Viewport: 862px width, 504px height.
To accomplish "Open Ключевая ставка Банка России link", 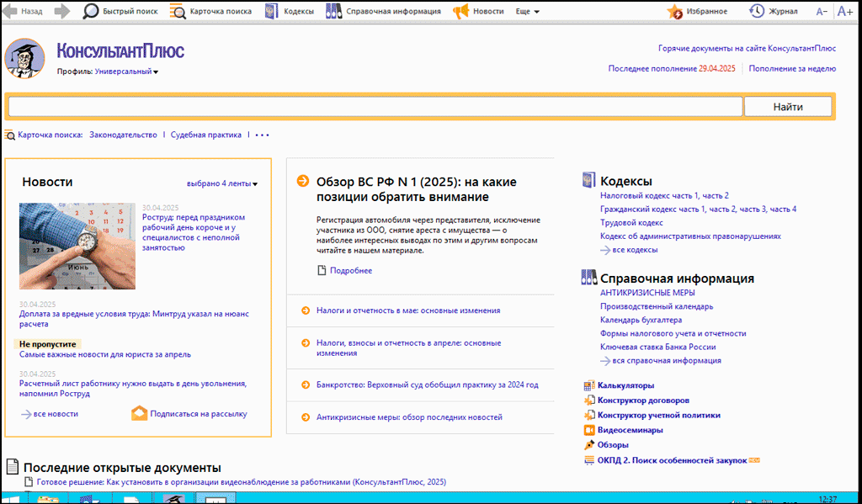I will [658, 347].
